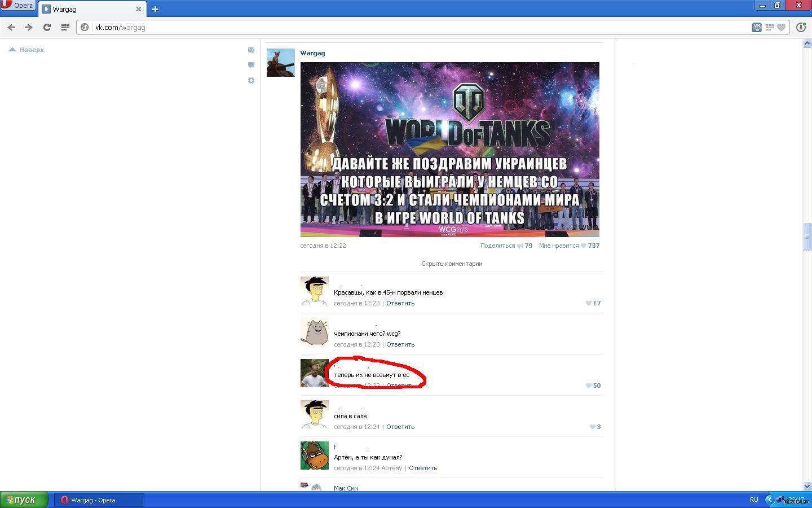Viewport: 812px width, 508px height.
Task: Open the Speed Dial grid icon
Action: pos(65,27)
